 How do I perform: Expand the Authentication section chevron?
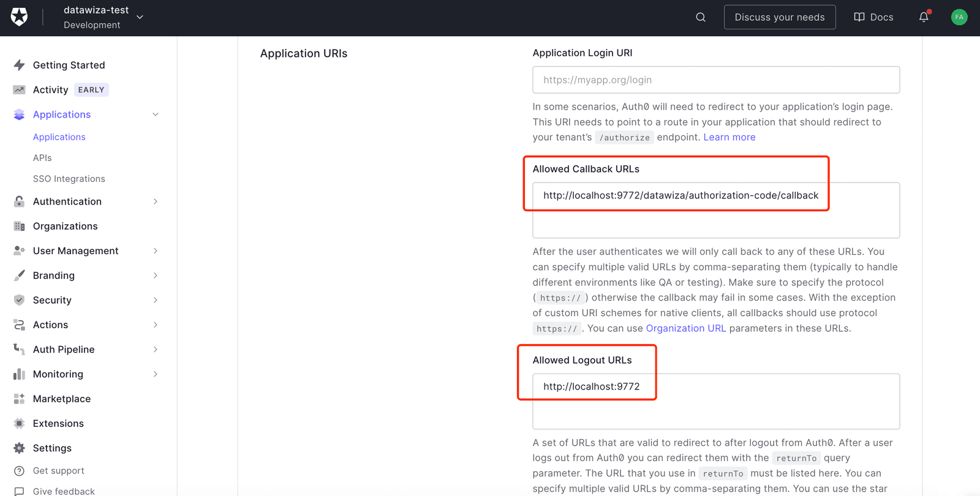pos(156,201)
